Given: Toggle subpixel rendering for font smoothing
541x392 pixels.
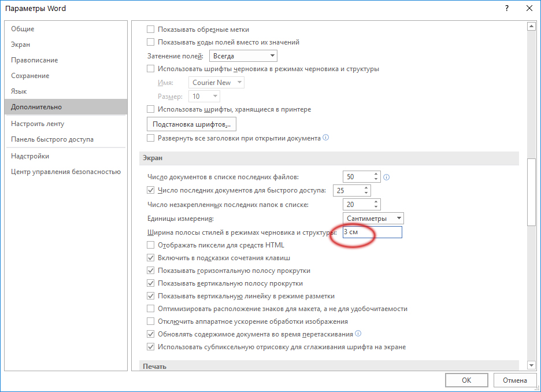Looking at the screenshot, I should 150,347.
